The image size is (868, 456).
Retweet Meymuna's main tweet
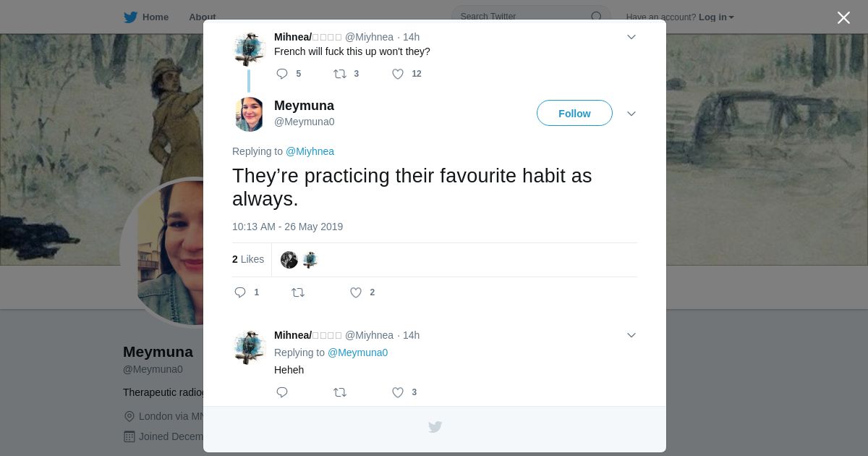coord(298,292)
